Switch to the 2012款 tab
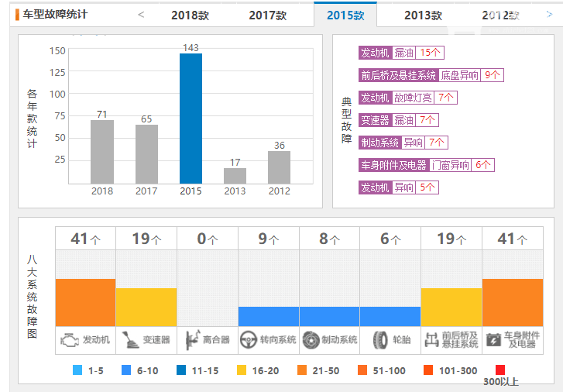 500,15
